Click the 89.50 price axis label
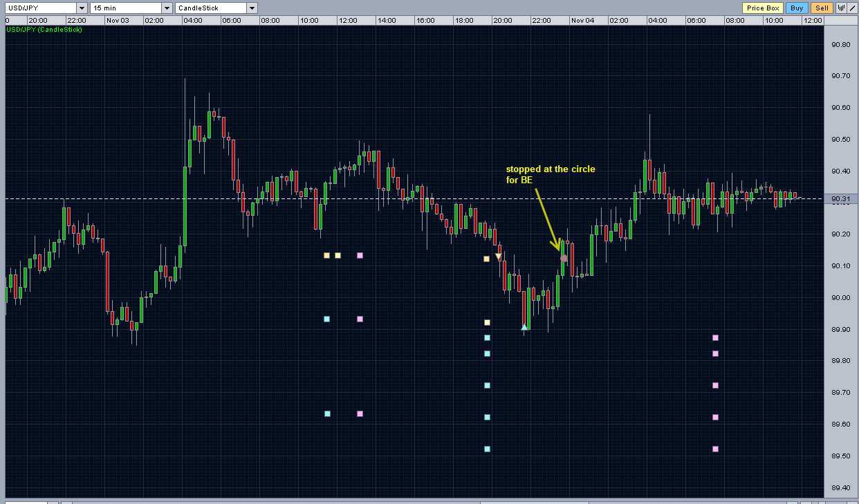This screenshot has height=504, width=859. click(x=840, y=456)
